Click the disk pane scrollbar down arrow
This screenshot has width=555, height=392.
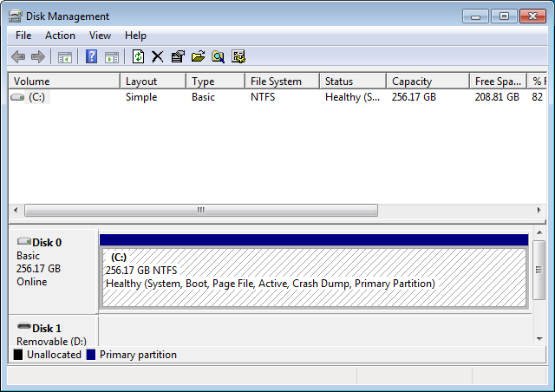[x=539, y=339]
